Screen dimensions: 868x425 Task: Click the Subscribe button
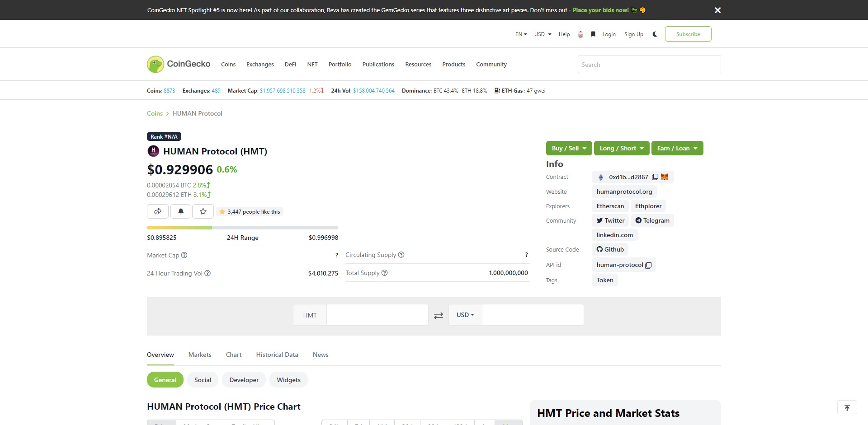(x=688, y=34)
